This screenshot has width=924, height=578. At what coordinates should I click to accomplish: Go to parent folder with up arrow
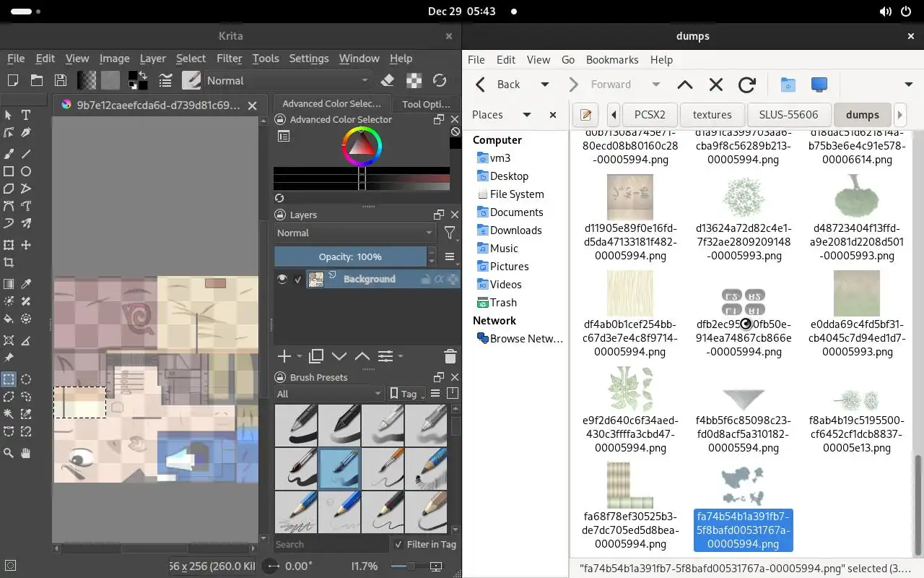click(685, 85)
